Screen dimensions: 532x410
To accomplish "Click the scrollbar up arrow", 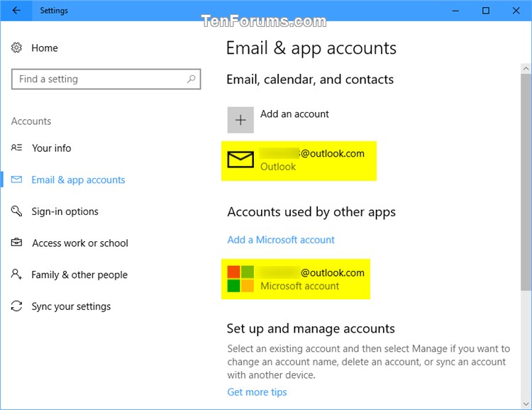I will (526, 69).
